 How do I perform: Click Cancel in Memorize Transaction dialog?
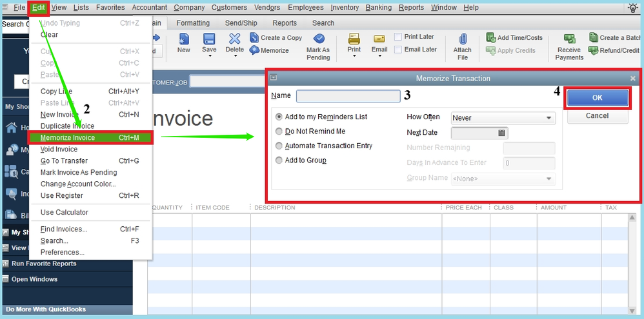tap(598, 115)
